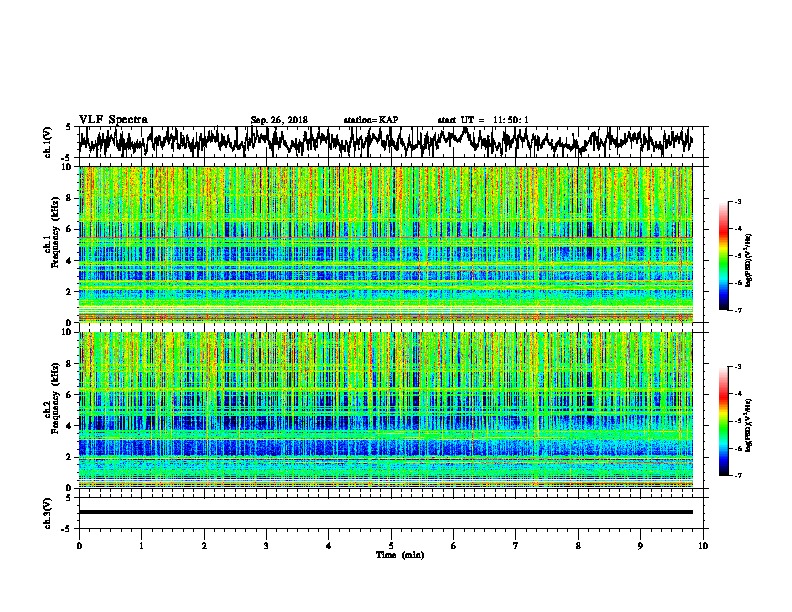The image size is (792, 612).
Task: Select the "start UT = 11:50:1" text
Action: pyautogui.click(x=483, y=120)
